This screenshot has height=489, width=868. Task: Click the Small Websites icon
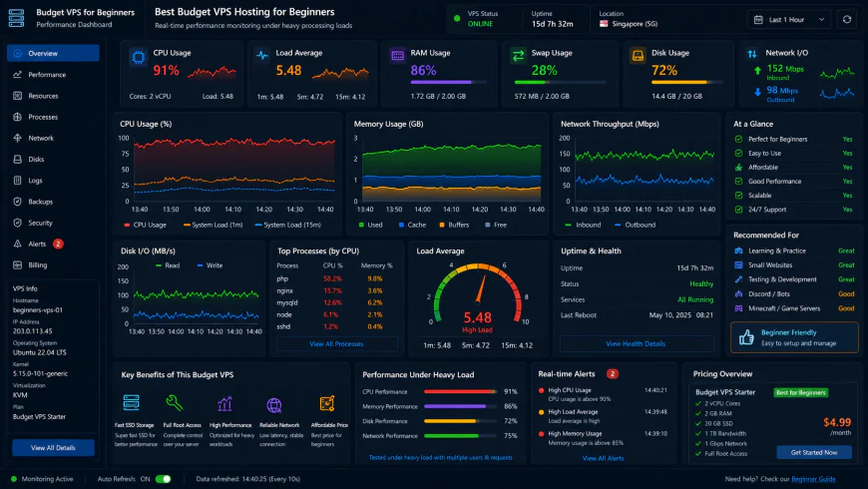pyautogui.click(x=738, y=265)
